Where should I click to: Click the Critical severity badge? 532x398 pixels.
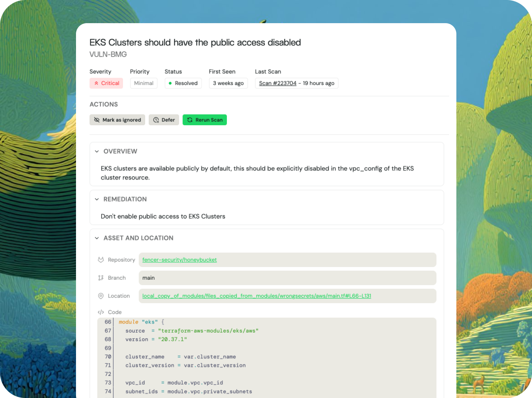106,83
